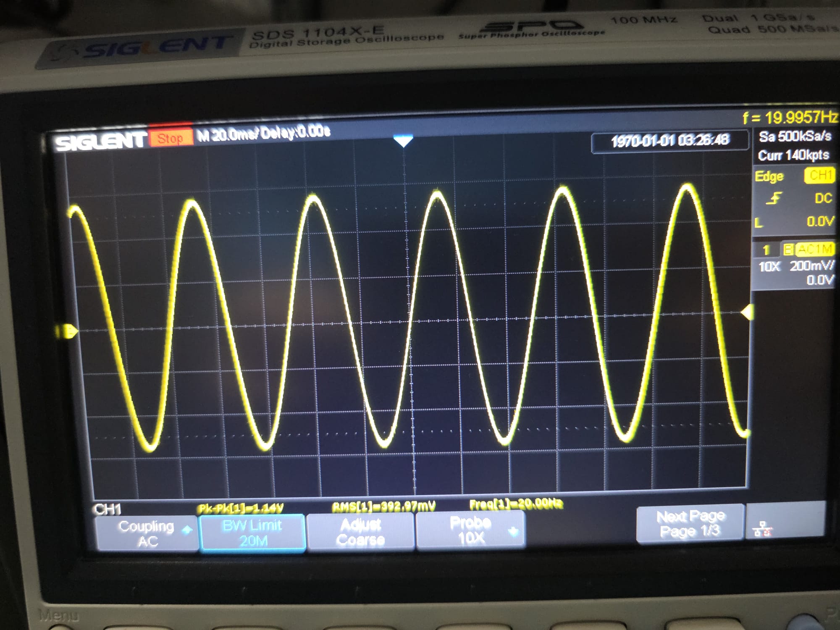The height and width of the screenshot is (630, 840).
Task: Click the CH1 menu title label
Action: (x=108, y=509)
